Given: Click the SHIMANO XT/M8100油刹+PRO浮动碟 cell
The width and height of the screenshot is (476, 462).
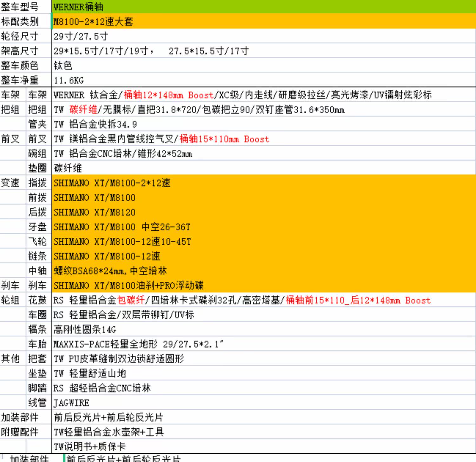Looking at the screenshot, I should 264,285.
